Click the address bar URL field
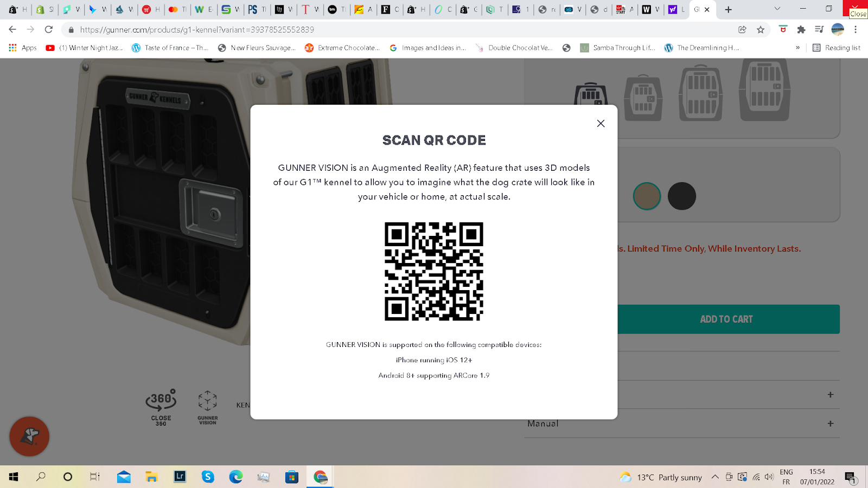Screen dimensions: 868x488 (401, 30)
